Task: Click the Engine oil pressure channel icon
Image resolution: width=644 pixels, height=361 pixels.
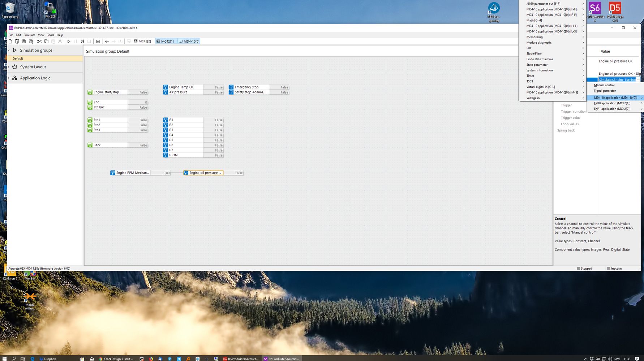Action: coord(186,173)
